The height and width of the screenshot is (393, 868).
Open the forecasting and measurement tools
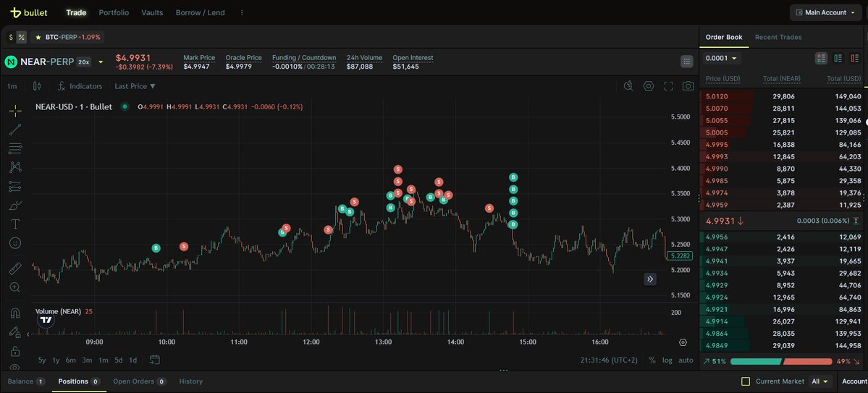(15, 187)
